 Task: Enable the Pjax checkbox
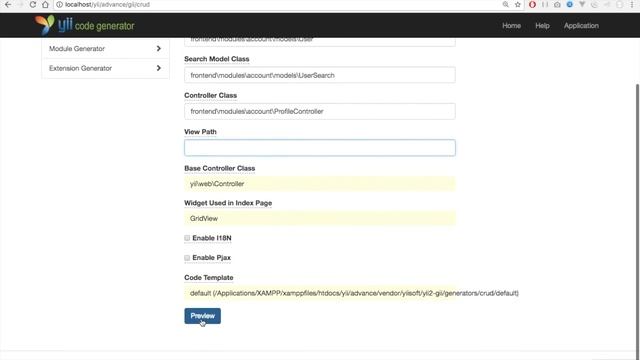(187, 258)
